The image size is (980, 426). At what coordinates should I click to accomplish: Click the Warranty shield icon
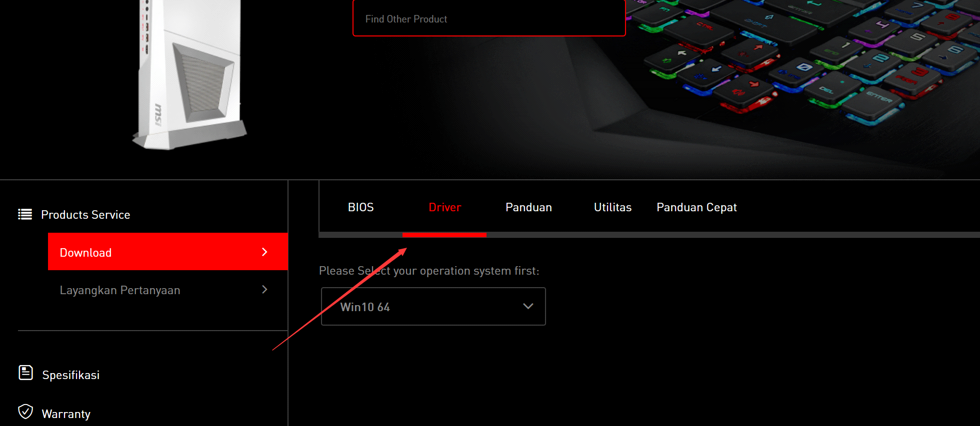(25, 412)
